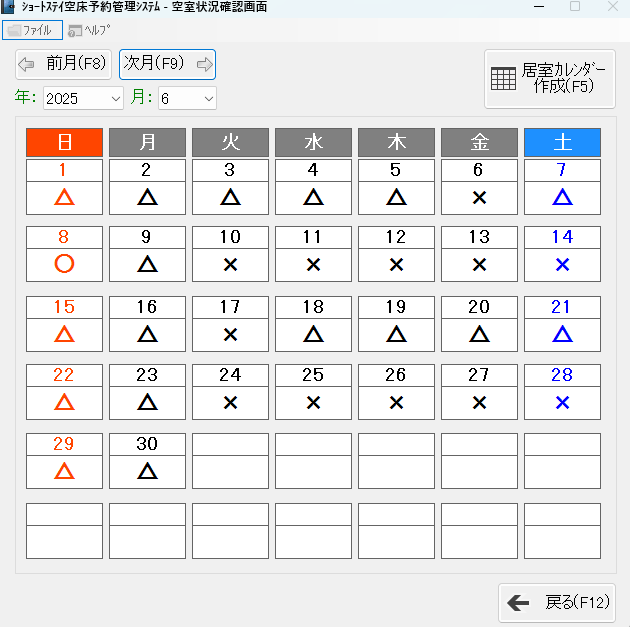Select the date number 17 cell
Image resolution: width=630 pixels, height=627 pixels.
(x=230, y=307)
